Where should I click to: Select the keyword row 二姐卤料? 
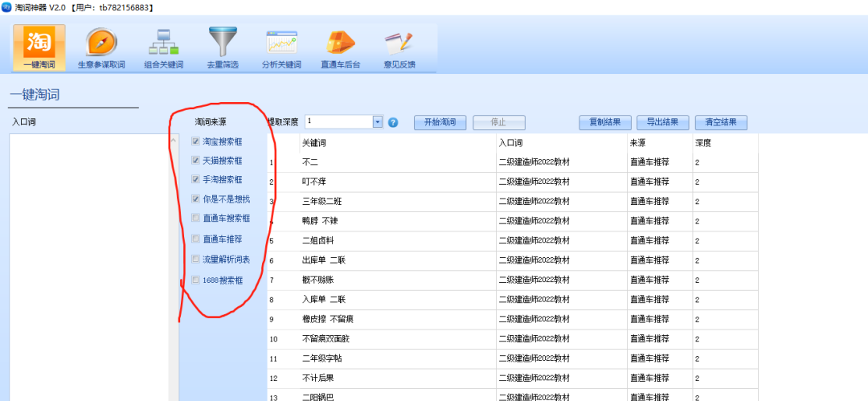[x=513, y=241]
